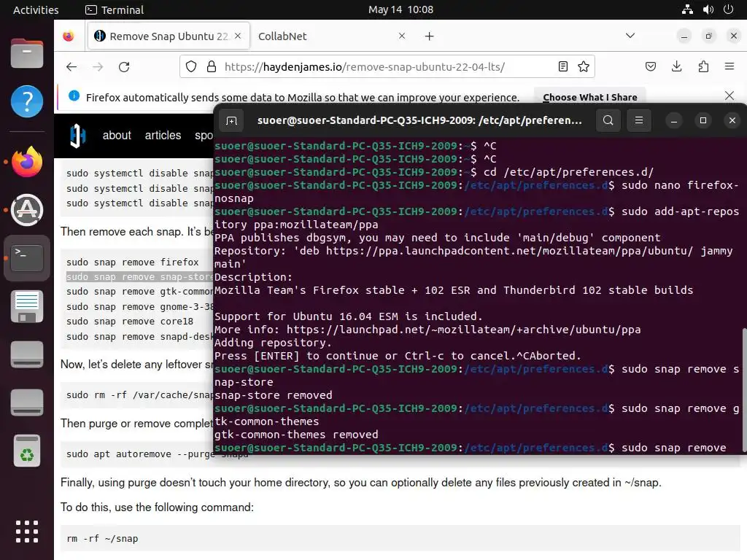Click 'sudo snap remove core18' code line

click(130, 322)
